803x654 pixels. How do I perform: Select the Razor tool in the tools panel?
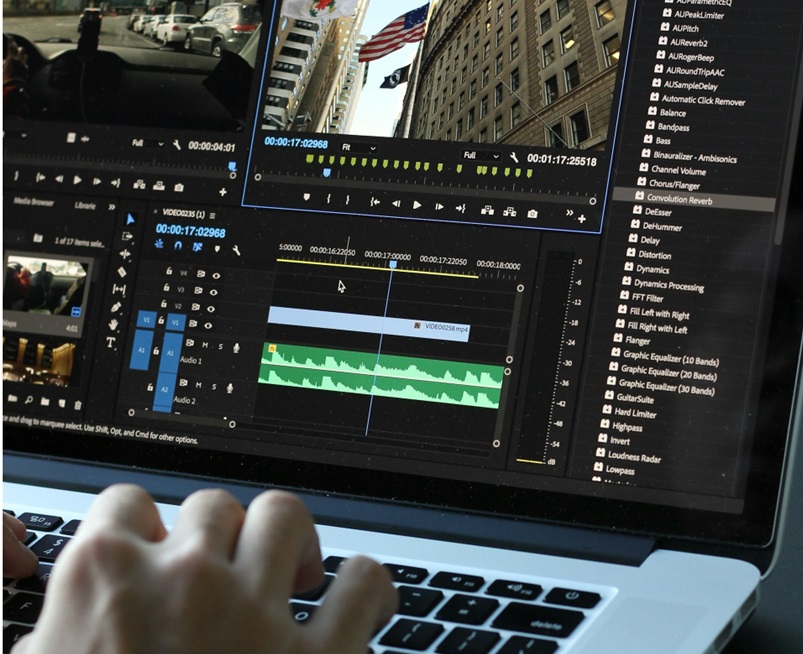pos(120,272)
